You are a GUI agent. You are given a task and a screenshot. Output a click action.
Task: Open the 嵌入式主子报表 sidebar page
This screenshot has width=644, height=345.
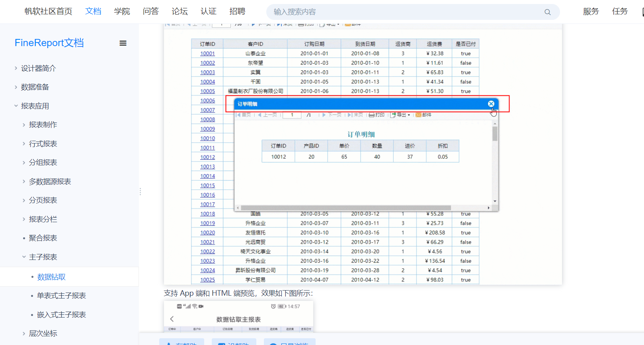(x=61, y=315)
